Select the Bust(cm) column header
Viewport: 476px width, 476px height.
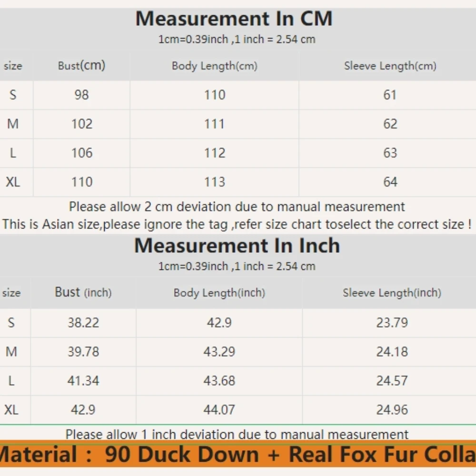click(x=82, y=65)
